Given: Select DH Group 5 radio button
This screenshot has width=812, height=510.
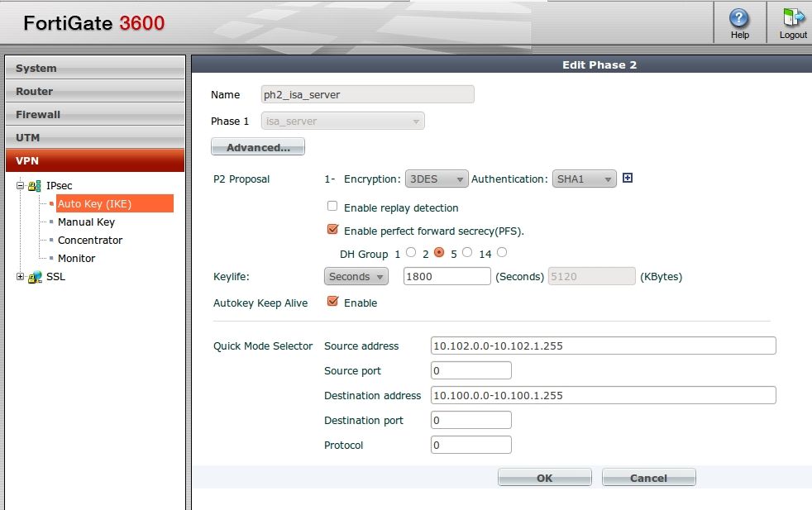Looking at the screenshot, I should click(467, 252).
